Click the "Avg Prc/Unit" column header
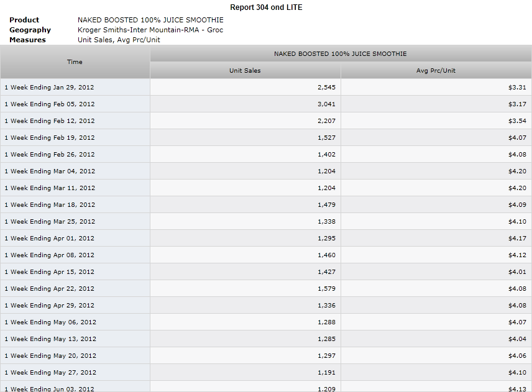The width and height of the screenshot is (532, 392). click(x=436, y=71)
